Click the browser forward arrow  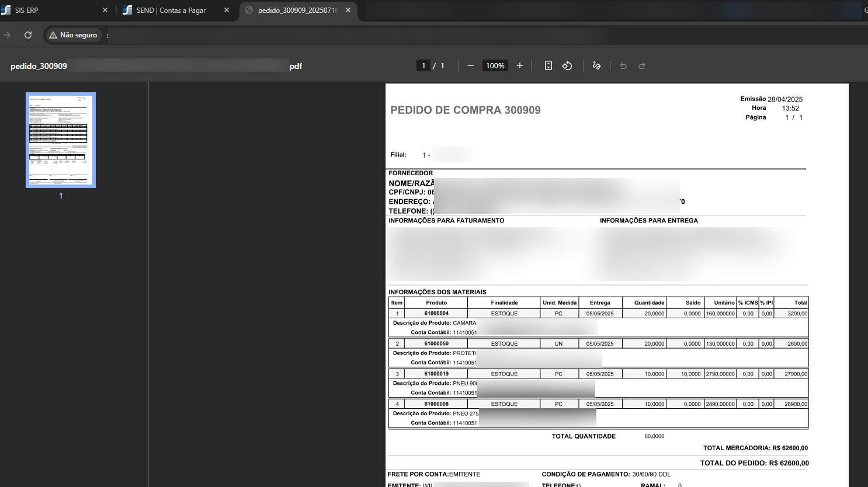[x=7, y=35]
